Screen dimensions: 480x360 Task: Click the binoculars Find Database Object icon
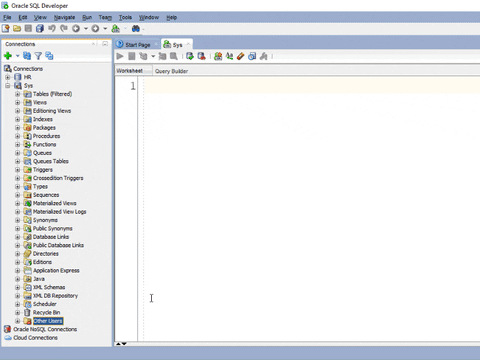pos(136,29)
